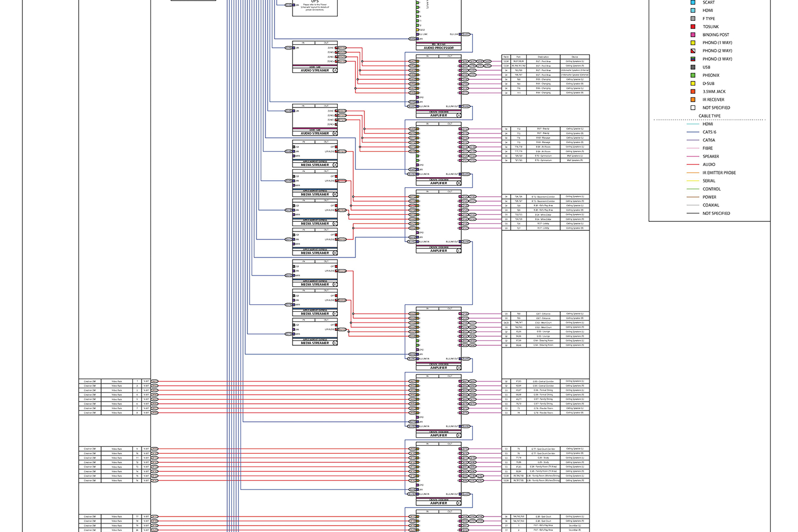Screen dimensions: 798x532
Task: Click the Underwater Speakers (Internal) cell
Action: (575, 70)
